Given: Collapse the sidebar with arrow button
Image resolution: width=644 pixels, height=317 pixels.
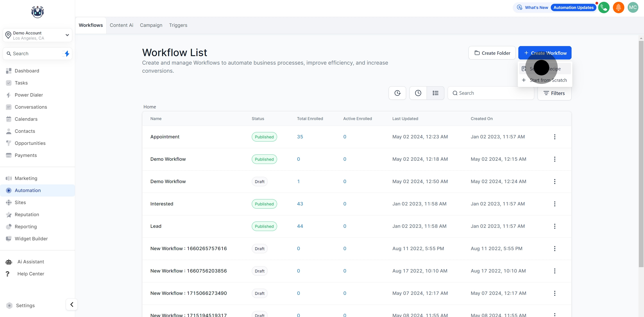Looking at the screenshot, I should 72,304.
